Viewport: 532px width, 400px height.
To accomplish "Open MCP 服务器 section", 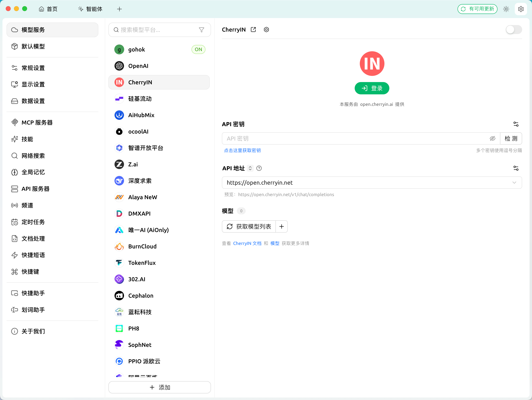I will 52,123.
